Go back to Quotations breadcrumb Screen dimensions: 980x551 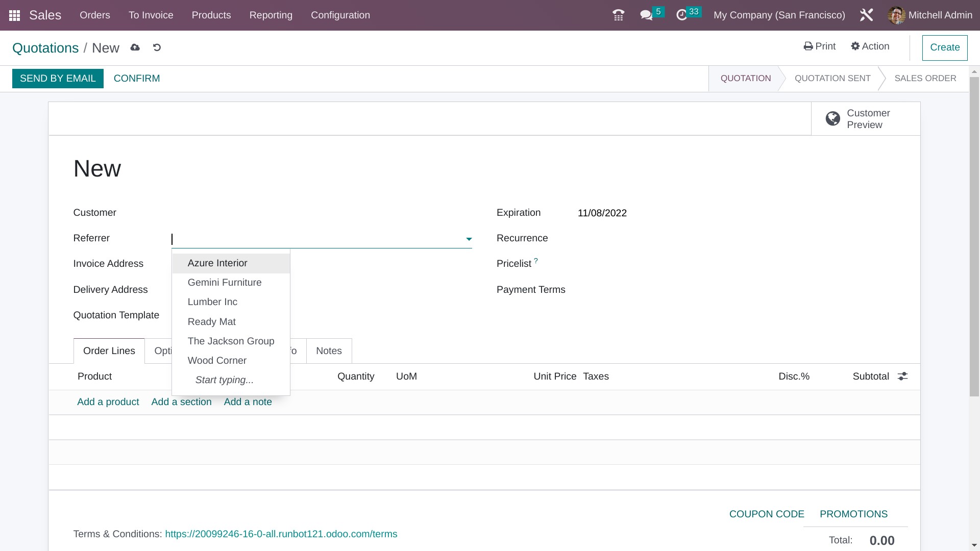(x=45, y=48)
